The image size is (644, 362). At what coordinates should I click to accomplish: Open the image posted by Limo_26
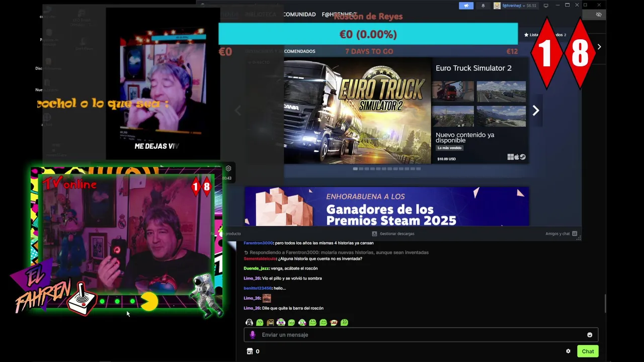pos(267,298)
